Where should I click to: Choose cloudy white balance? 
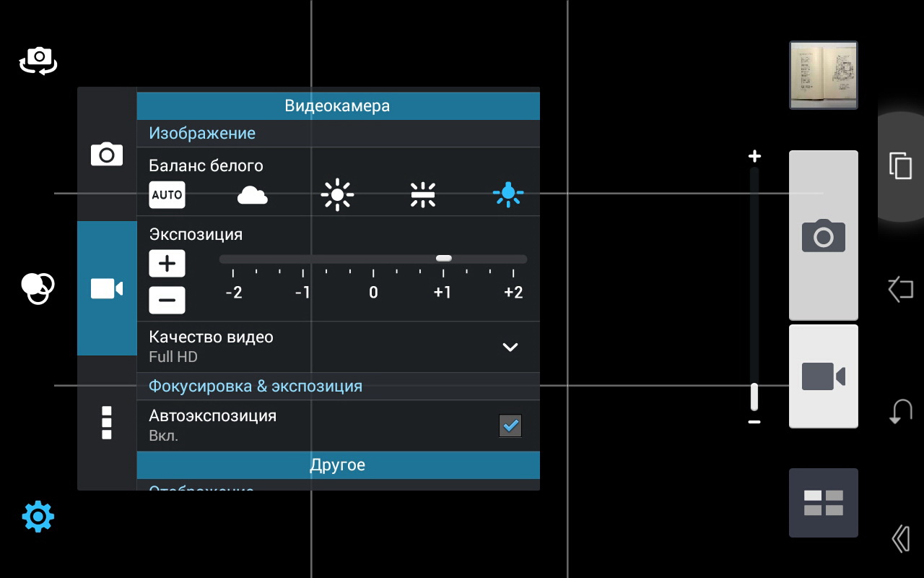(253, 195)
